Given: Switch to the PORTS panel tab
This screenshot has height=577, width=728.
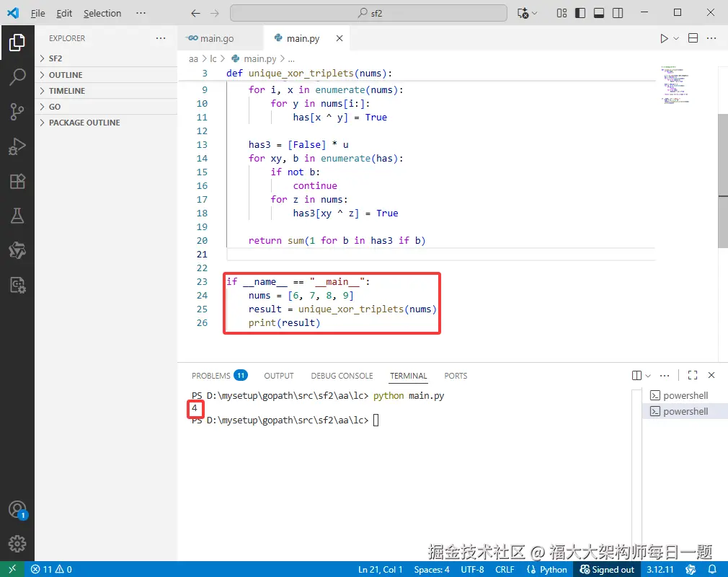Looking at the screenshot, I should pos(456,375).
